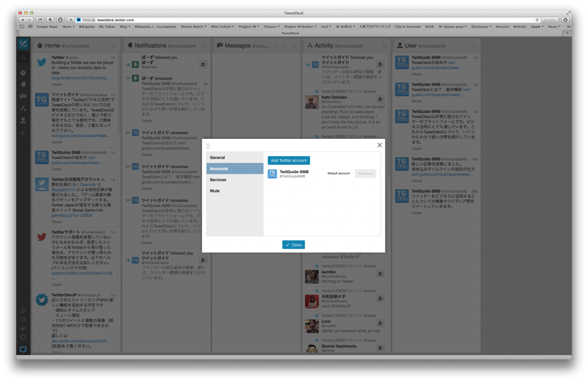Open the Apple bookmarks dropdown
Screen dimensions: 588x382
(x=537, y=26)
